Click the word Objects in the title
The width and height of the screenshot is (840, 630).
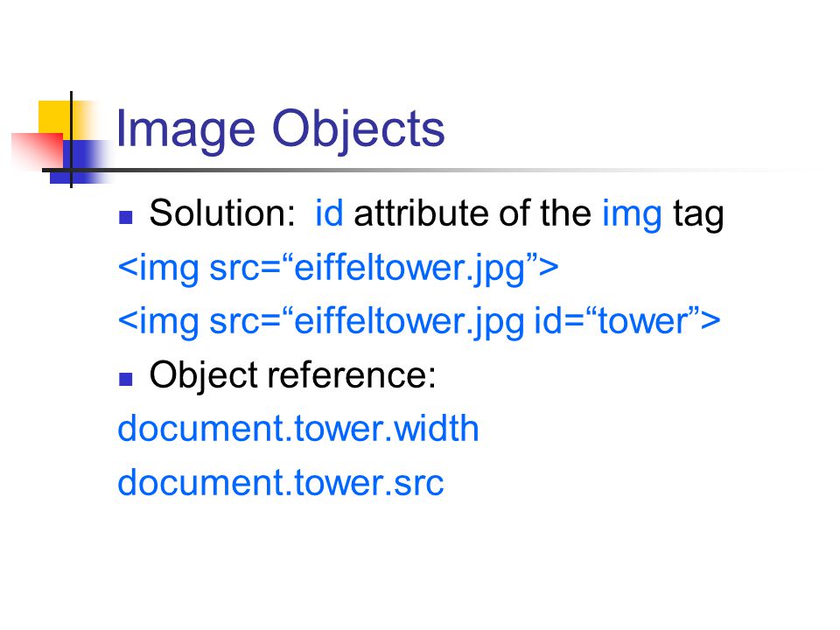[359, 129]
